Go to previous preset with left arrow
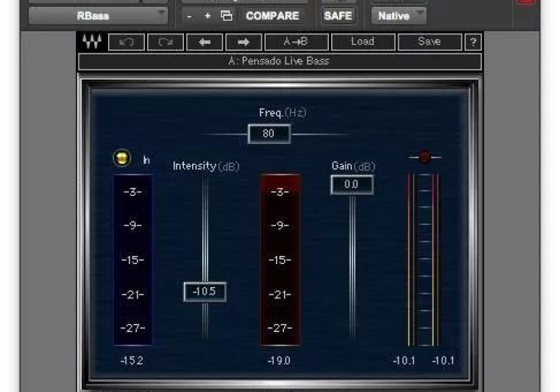Viewport: 560px width, 392px height. click(204, 42)
